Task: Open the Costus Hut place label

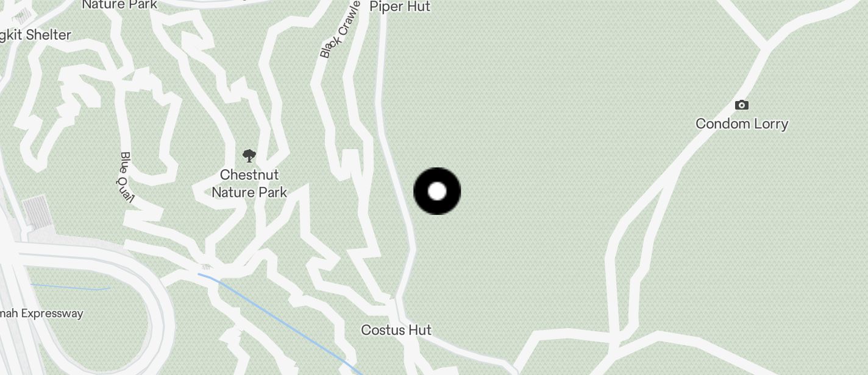Action: [x=396, y=330]
